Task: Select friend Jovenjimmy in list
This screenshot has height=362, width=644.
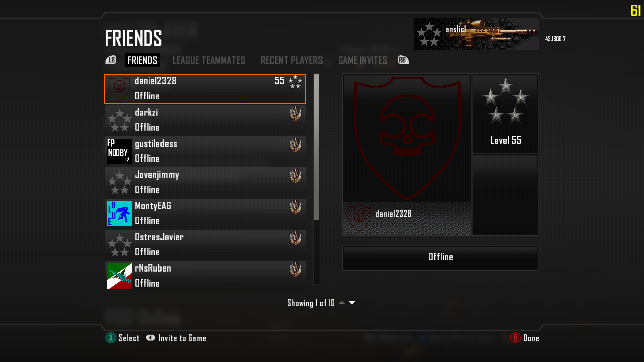Action: 205,182
